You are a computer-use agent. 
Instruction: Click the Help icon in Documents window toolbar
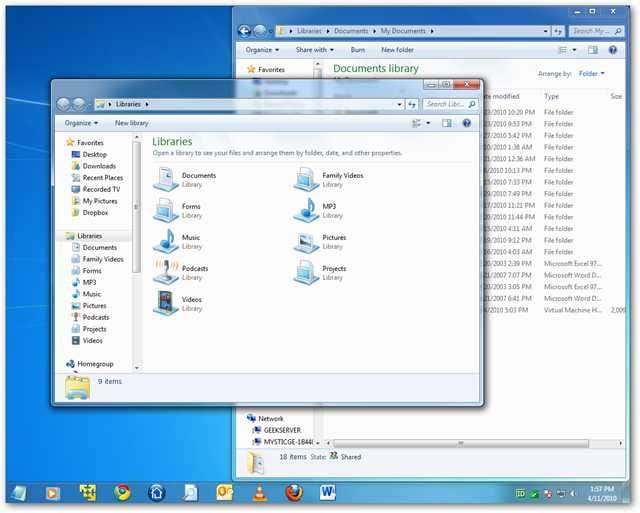click(x=612, y=50)
